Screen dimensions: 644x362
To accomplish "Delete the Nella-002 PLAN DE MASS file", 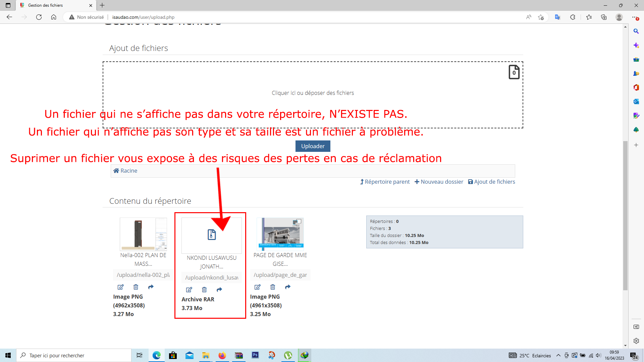I will click(x=136, y=287).
